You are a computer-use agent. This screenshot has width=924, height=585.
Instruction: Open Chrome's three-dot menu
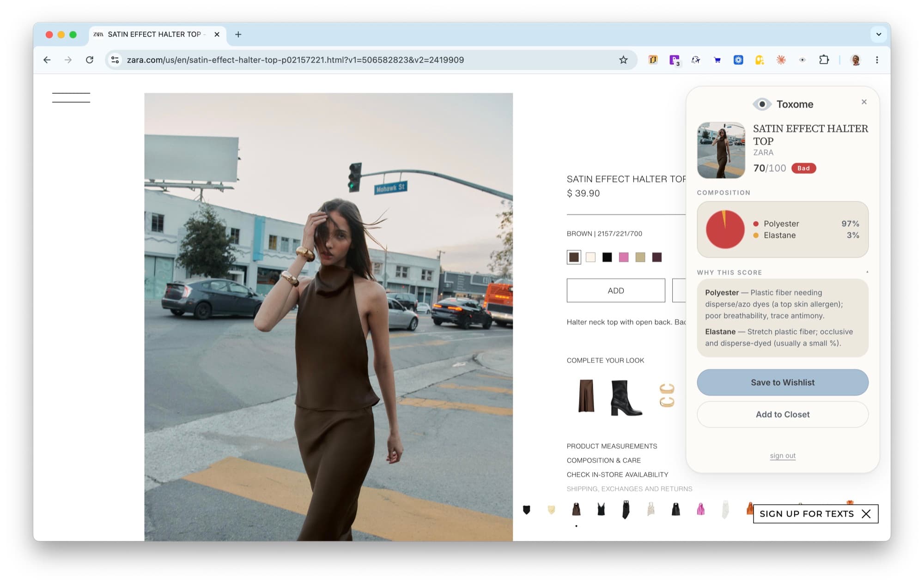(877, 60)
